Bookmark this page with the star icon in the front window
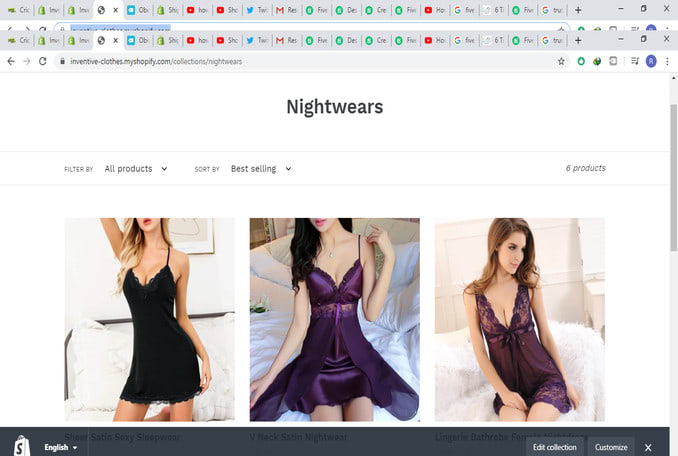Viewport: 678px width, 456px height. [561, 61]
